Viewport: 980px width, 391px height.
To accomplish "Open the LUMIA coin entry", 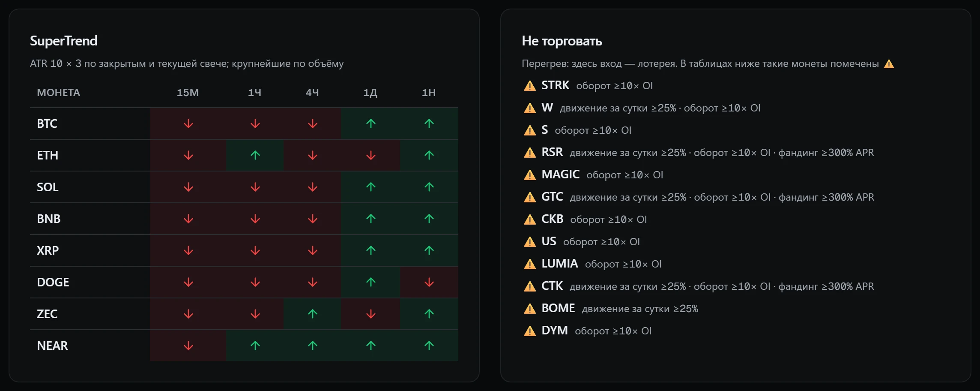I will pyautogui.click(x=559, y=264).
